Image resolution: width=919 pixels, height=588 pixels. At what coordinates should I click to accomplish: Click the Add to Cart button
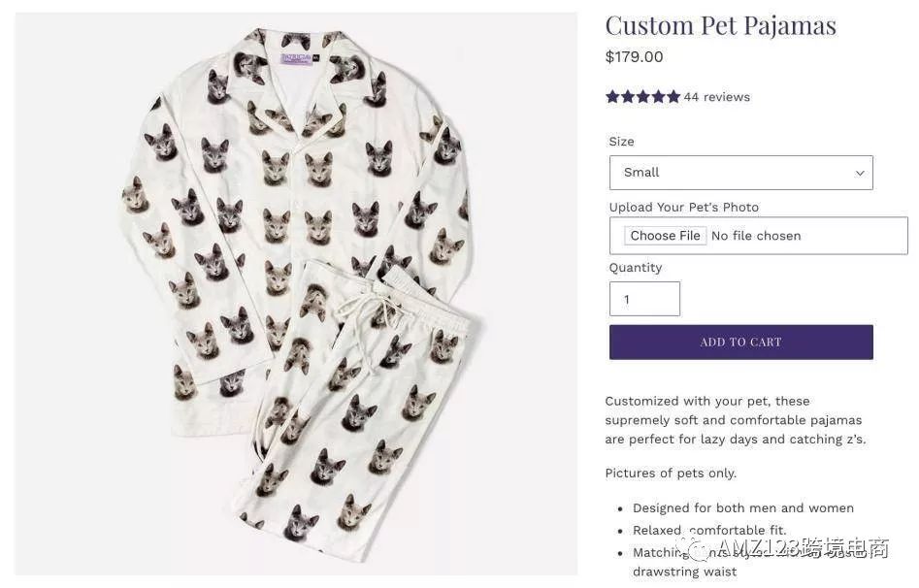click(740, 342)
